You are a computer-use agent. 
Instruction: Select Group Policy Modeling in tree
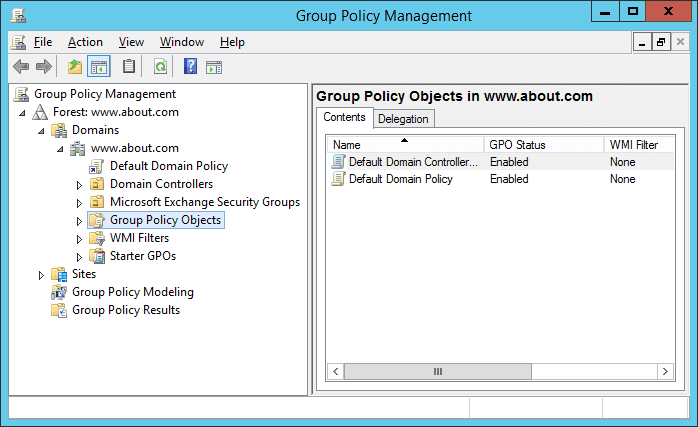coord(133,292)
